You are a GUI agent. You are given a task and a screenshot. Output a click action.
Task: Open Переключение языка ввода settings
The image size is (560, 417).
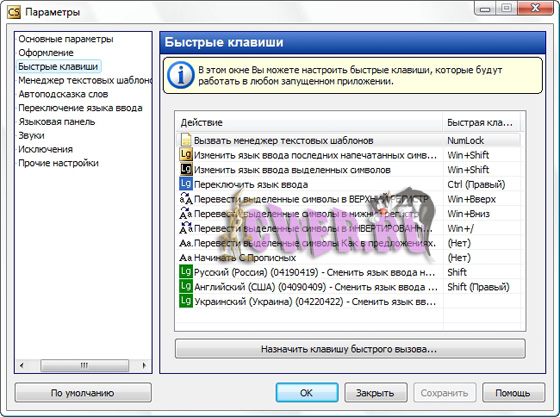click(x=80, y=108)
